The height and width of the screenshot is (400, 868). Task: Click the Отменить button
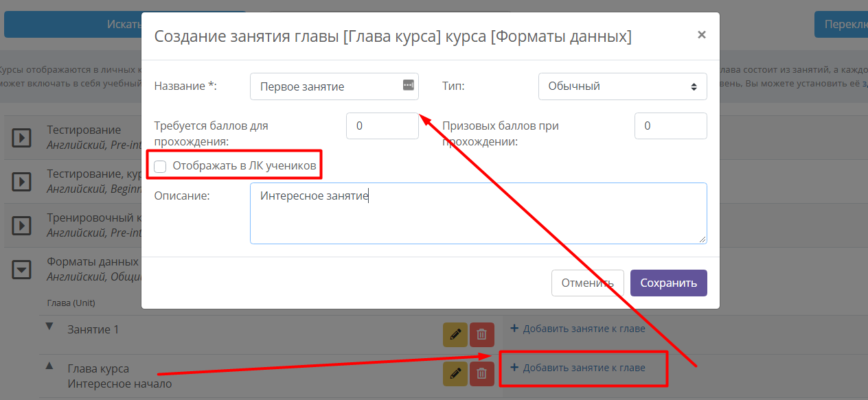coord(587,283)
